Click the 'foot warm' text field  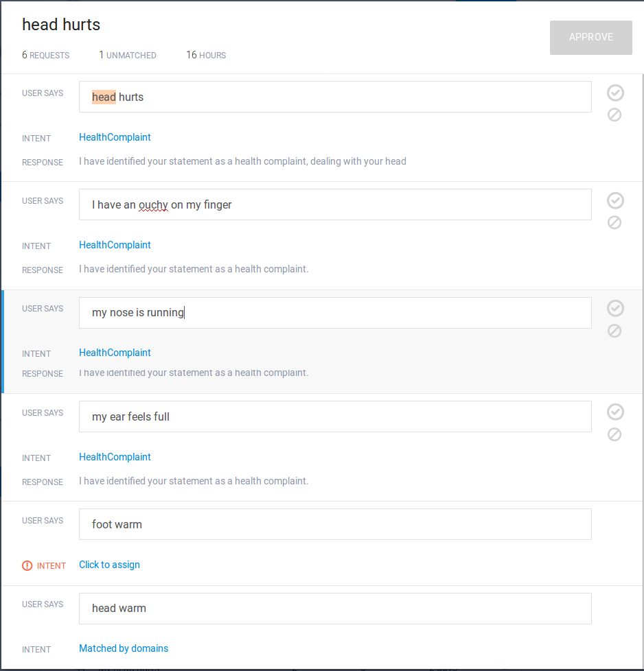(x=335, y=524)
